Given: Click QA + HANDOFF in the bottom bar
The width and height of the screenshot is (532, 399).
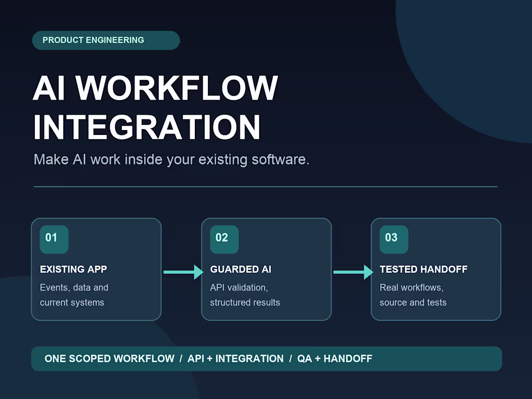Looking at the screenshot, I should (x=335, y=359).
